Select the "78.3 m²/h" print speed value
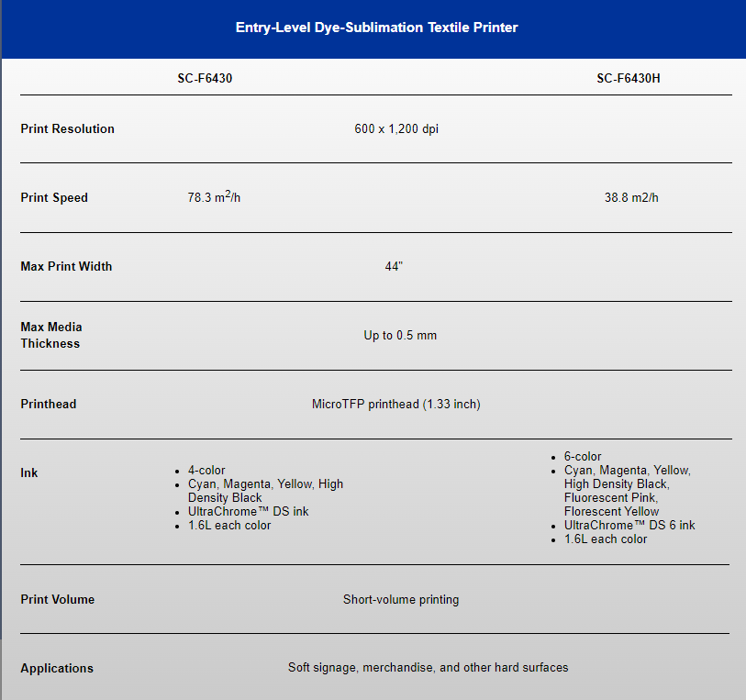Viewport: 746px width, 700px height. point(214,196)
